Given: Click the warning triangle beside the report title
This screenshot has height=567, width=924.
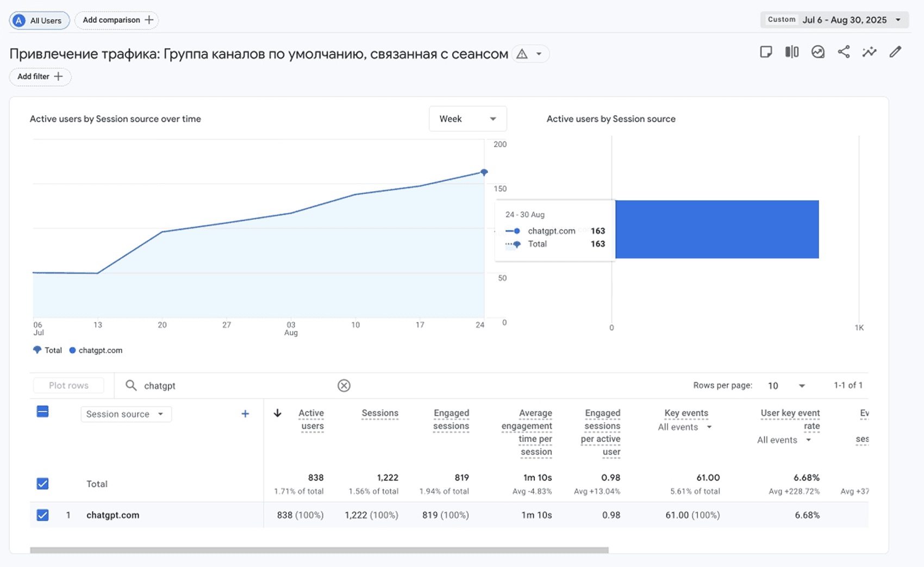Looking at the screenshot, I should pos(522,53).
